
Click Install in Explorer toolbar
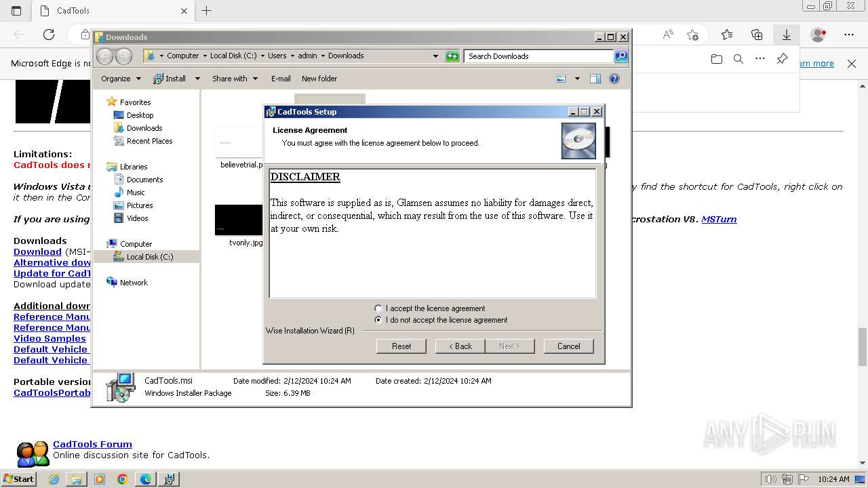coord(170,79)
